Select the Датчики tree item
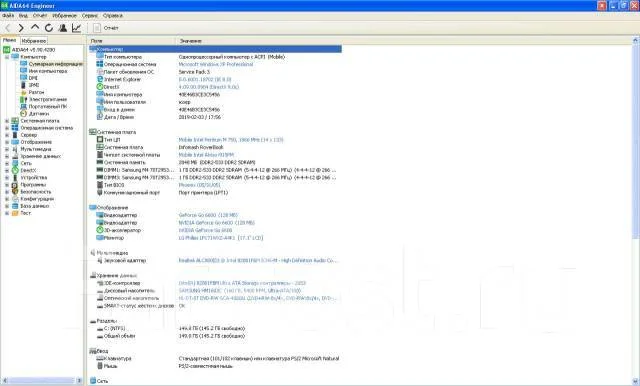This screenshot has width=640, height=386. point(39,114)
